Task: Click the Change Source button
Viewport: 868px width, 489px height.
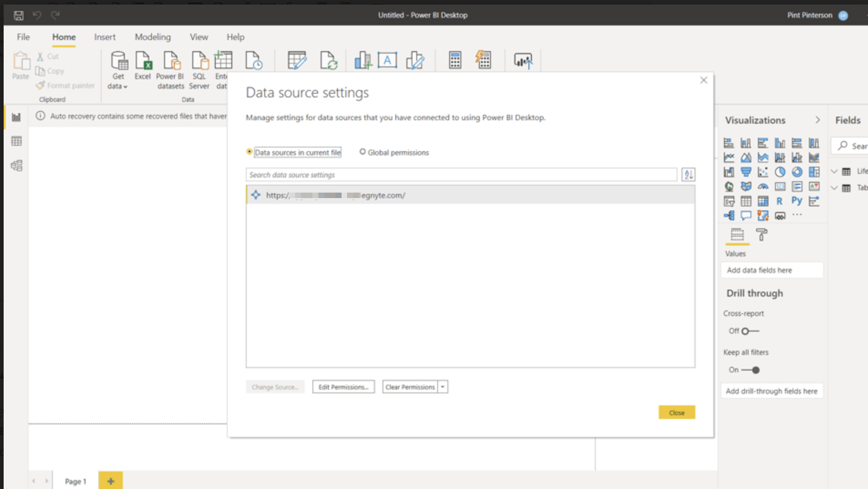Action: coord(275,387)
